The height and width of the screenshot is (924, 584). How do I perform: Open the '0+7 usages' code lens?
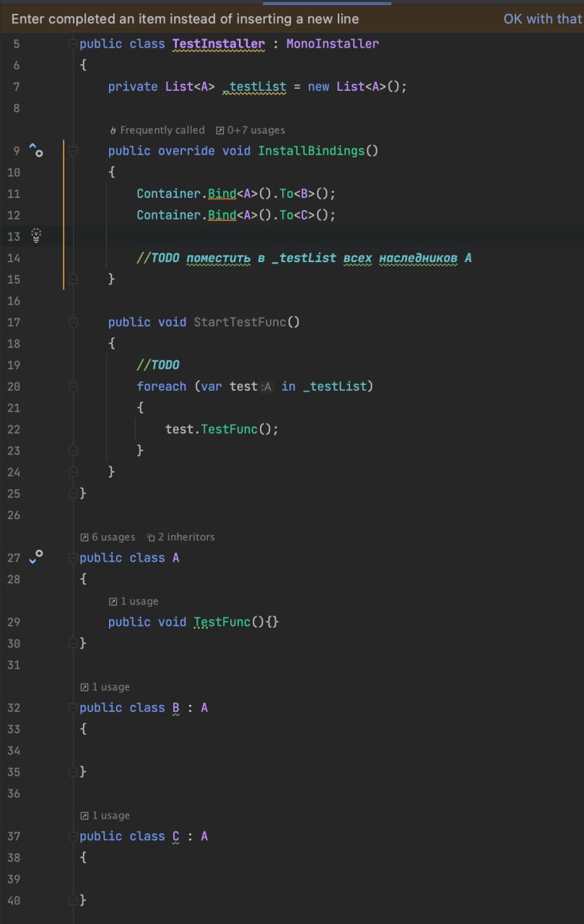pyautogui.click(x=250, y=130)
